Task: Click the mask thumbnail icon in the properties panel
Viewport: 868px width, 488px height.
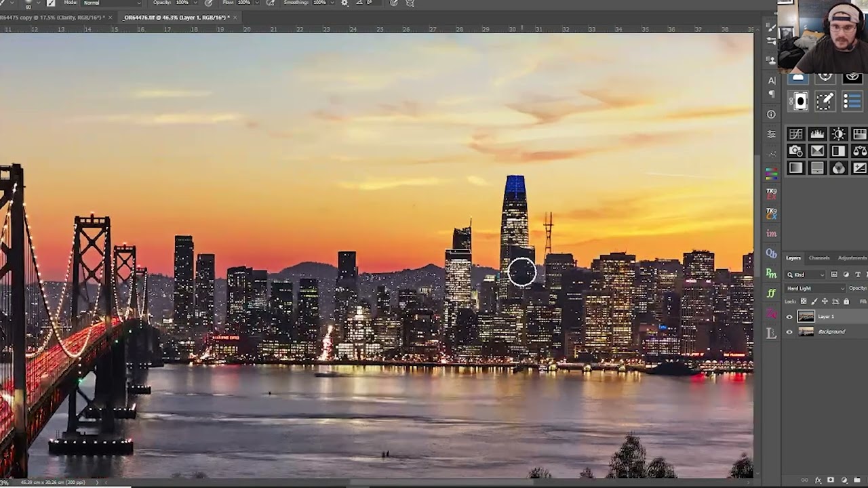Action: [x=798, y=102]
